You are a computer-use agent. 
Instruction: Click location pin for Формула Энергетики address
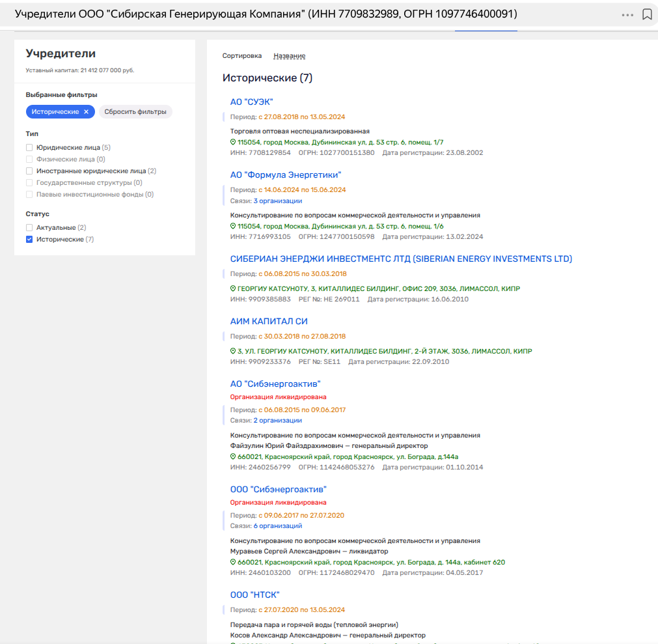tap(233, 226)
